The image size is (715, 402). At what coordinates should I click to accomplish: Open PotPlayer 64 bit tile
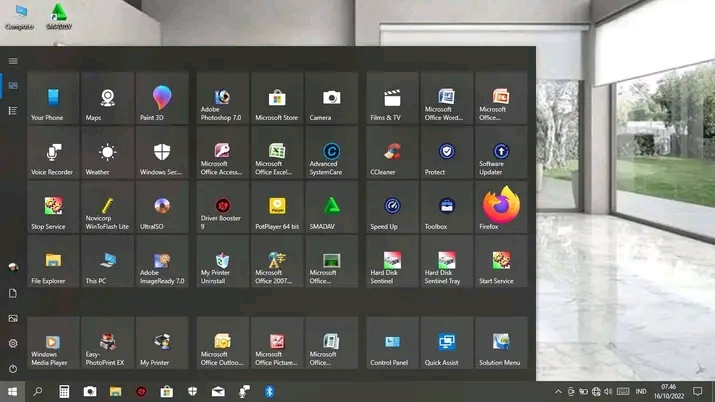click(277, 207)
